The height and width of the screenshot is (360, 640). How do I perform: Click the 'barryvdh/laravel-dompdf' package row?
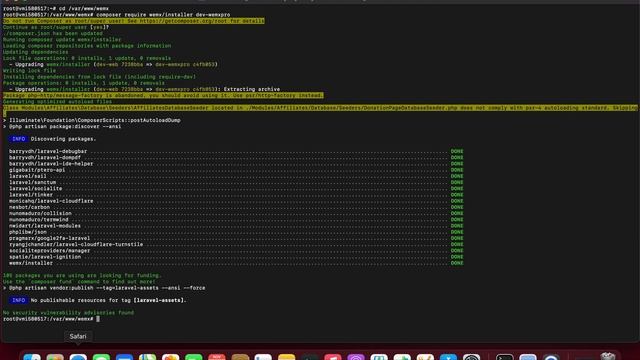[x=236, y=157]
